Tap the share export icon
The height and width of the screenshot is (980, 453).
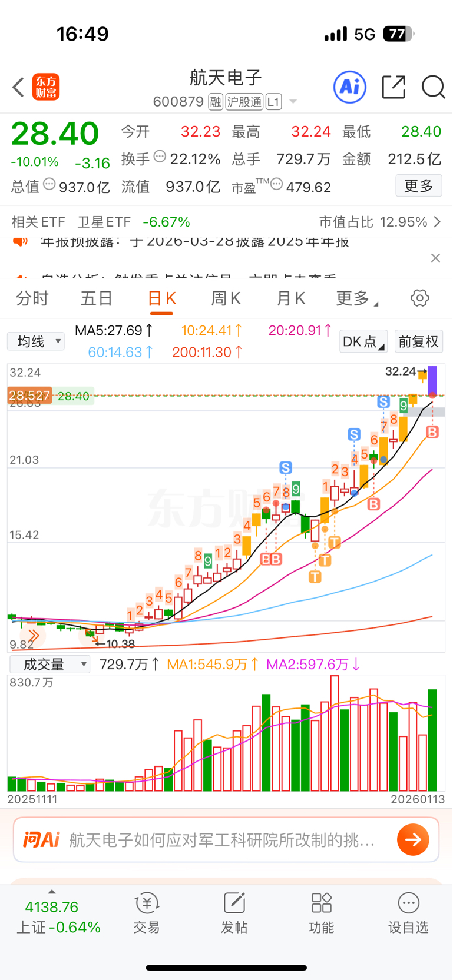tap(394, 87)
